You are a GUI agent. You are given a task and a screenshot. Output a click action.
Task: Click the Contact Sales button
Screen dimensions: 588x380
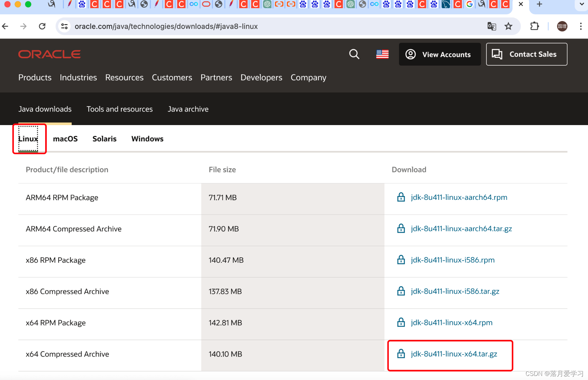526,54
